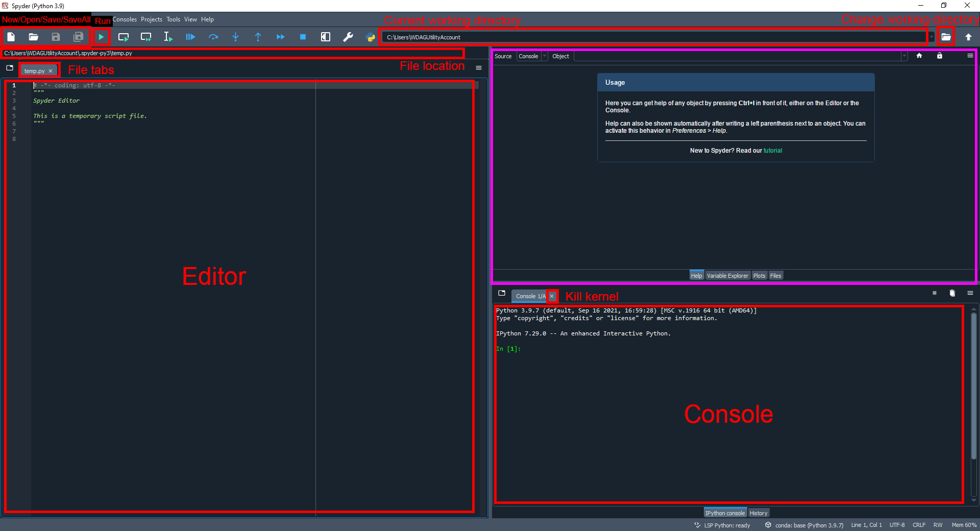
Task: Click the Stop debugging square icon
Action: coord(303,37)
